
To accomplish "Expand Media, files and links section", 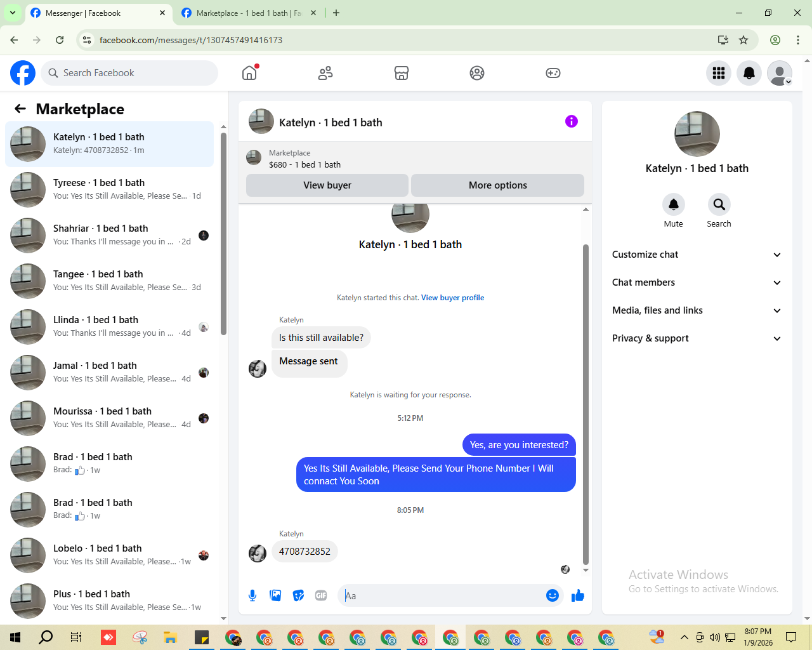I will coord(697,310).
